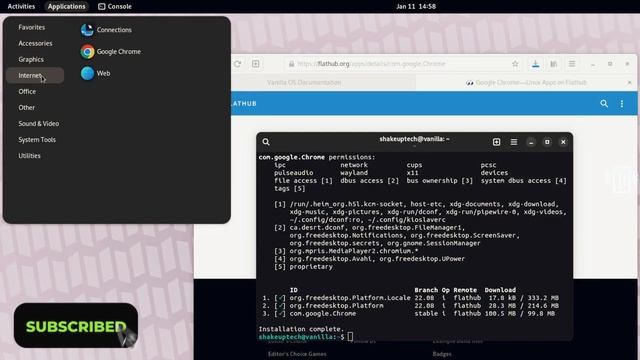Screen dimensions: 640x360
Task: Click the terminal search icon
Action: [x=266, y=142]
